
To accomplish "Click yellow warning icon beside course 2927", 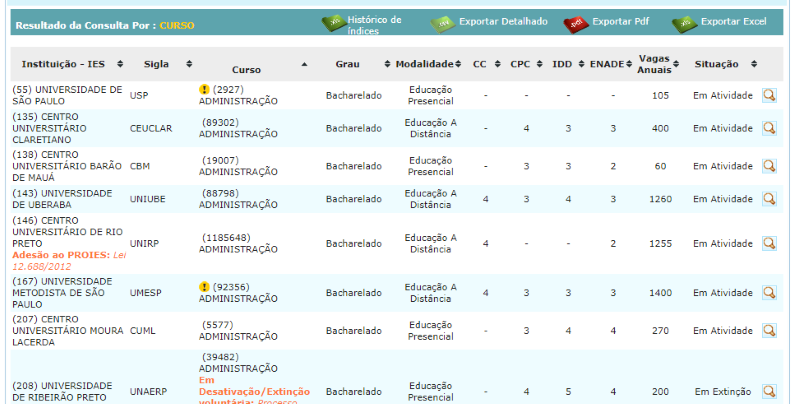I will coord(204,89).
